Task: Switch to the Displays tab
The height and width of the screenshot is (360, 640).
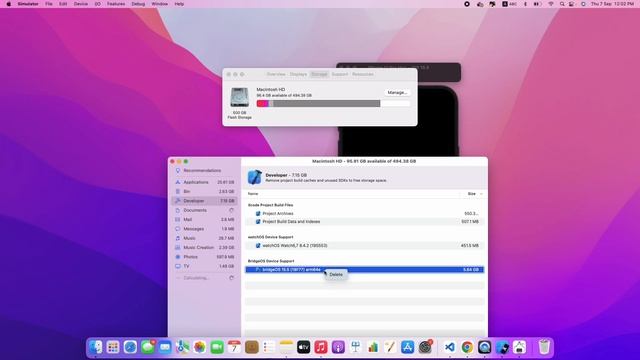Action: (x=298, y=74)
